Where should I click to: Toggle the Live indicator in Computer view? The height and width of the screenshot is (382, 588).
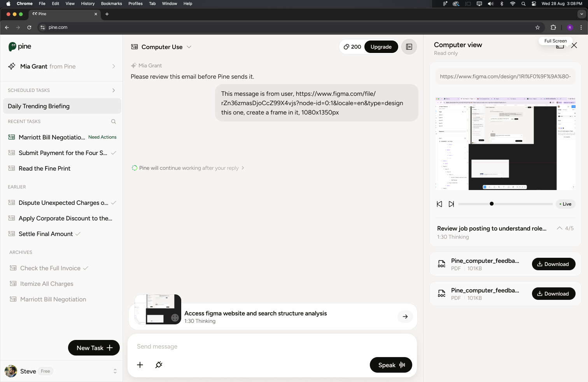(x=565, y=204)
